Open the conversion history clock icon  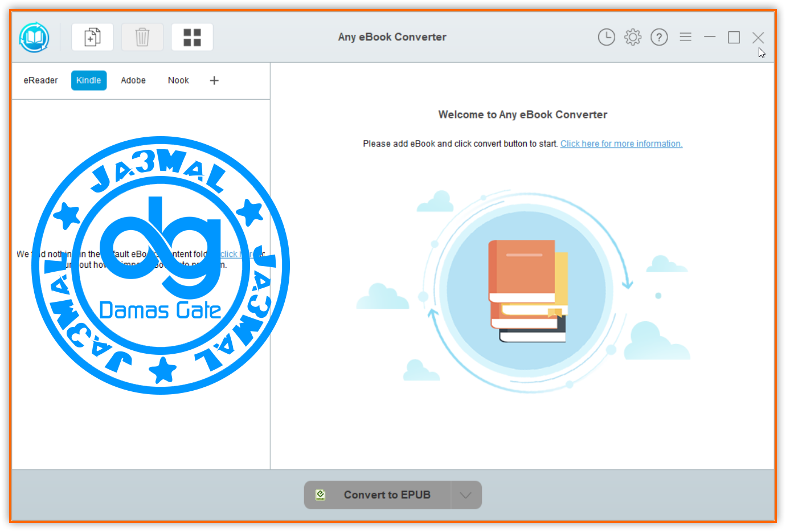coord(607,37)
